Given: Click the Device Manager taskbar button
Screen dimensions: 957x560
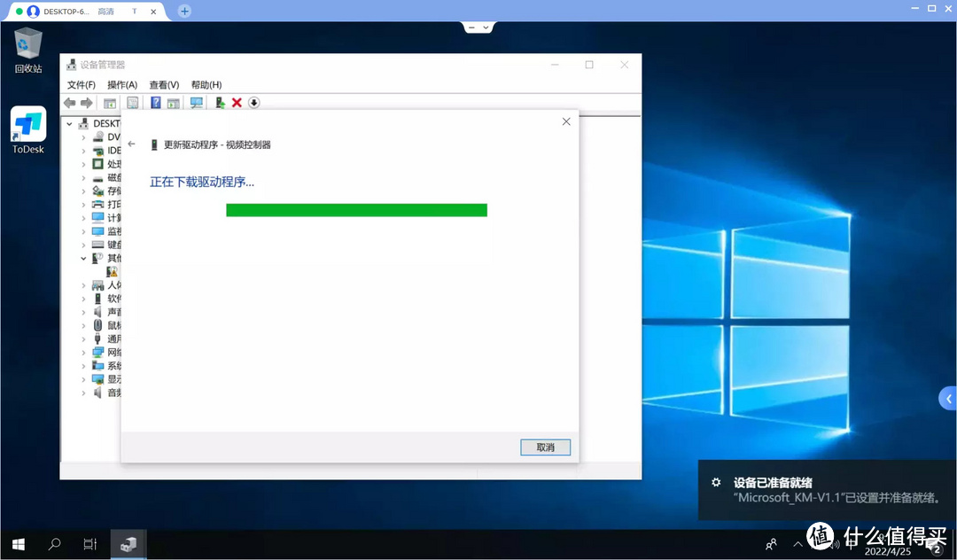Looking at the screenshot, I should tap(128, 543).
